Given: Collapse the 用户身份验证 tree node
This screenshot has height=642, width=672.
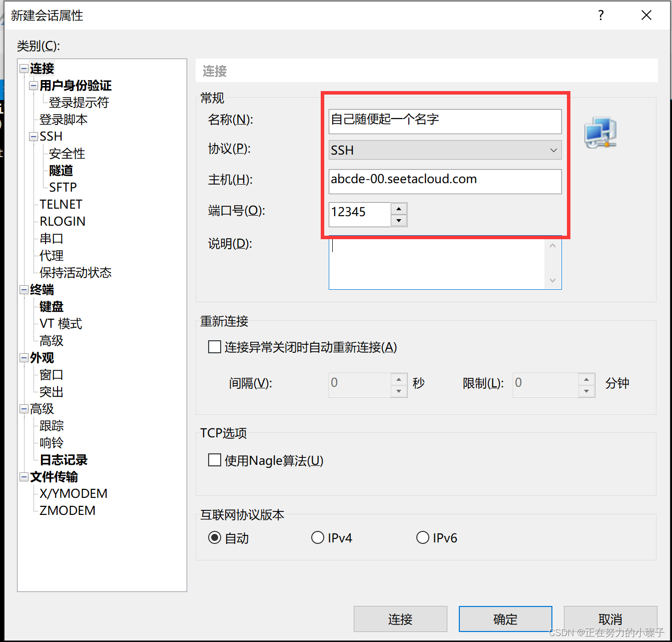Looking at the screenshot, I should (x=34, y=86).
